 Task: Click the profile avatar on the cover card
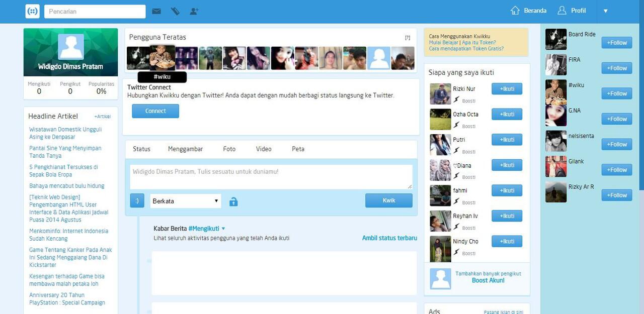coord(71,47)
